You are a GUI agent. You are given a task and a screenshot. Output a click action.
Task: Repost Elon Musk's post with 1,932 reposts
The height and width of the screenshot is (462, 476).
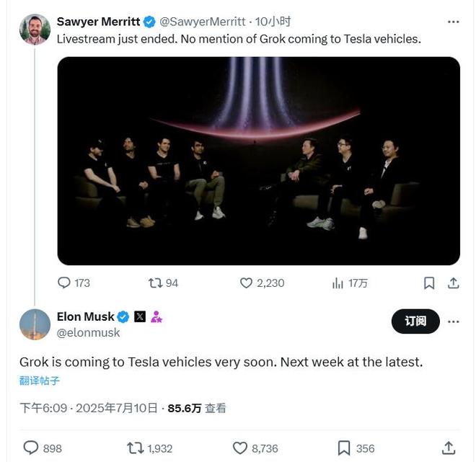coord(135,448)
